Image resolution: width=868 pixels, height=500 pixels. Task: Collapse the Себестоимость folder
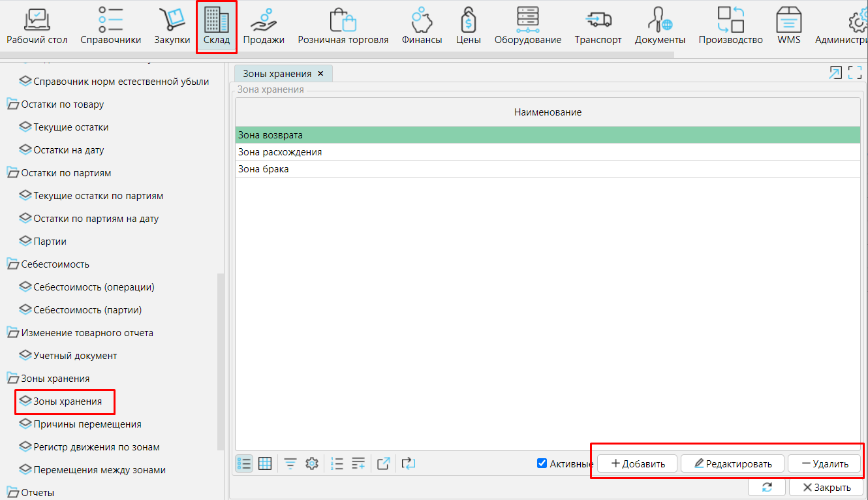(x=12, y=264)
